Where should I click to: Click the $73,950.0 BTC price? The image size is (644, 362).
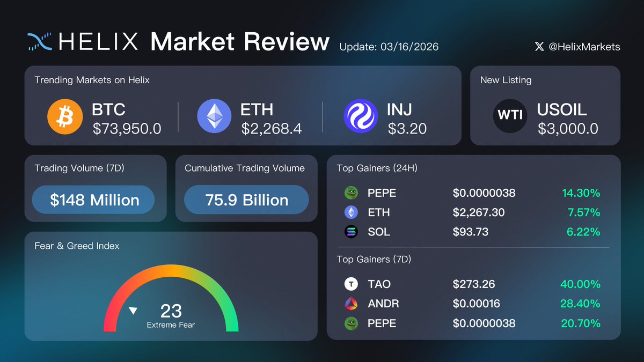tap(127, 129)
